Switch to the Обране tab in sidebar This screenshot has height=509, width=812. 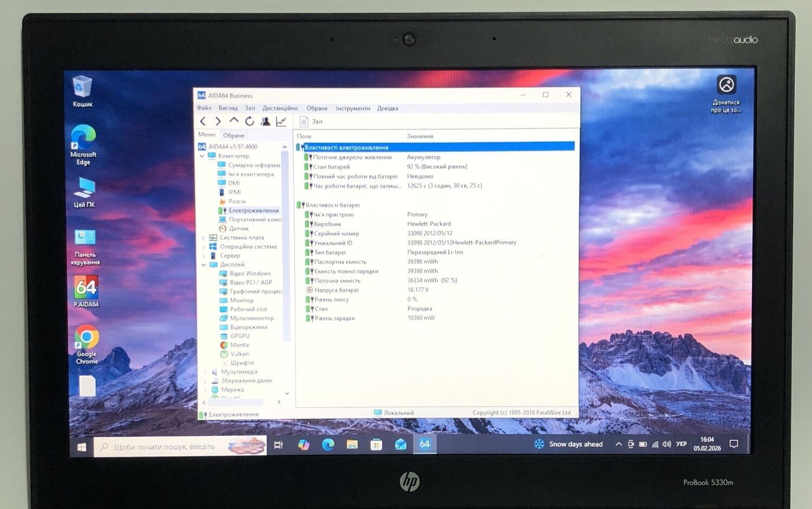[234, 135]
